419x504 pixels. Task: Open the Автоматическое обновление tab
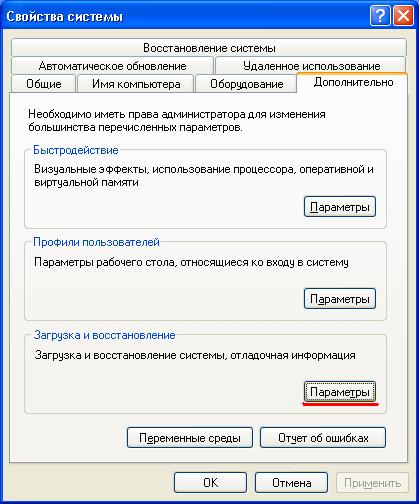pyautogui.click(x=112, y=66)
